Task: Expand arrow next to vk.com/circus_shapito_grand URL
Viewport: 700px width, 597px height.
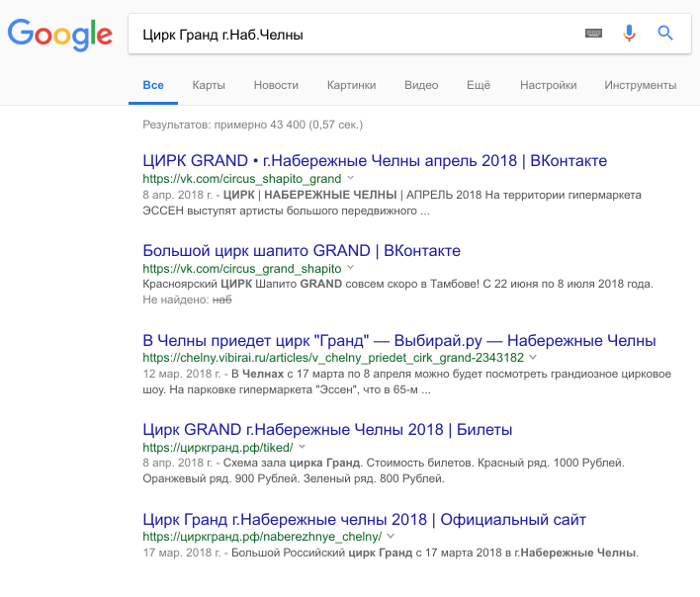Action: click(350, 178)
